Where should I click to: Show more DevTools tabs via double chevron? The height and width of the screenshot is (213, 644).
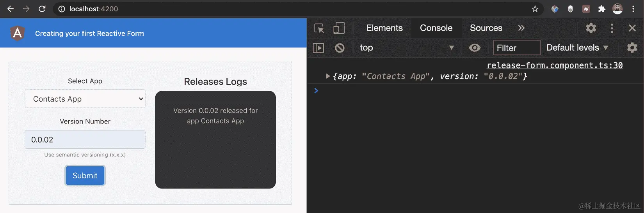[521, 28]
